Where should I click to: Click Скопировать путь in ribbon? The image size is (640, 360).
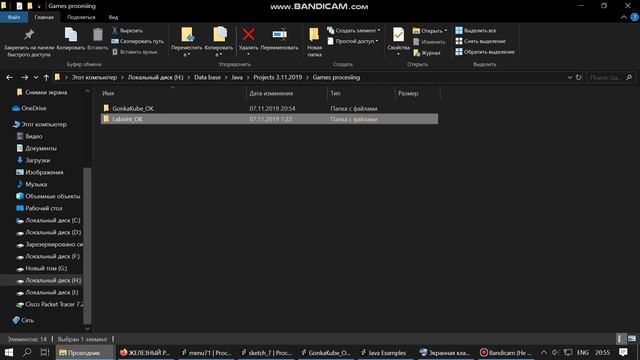(138, 41)
